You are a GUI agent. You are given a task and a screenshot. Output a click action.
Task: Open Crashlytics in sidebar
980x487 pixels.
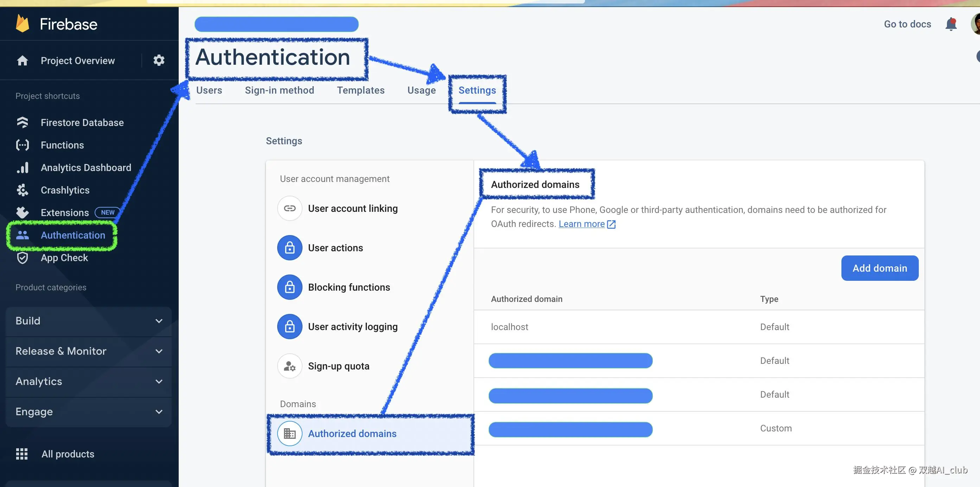pyautogui.click(x=65, y=190)
